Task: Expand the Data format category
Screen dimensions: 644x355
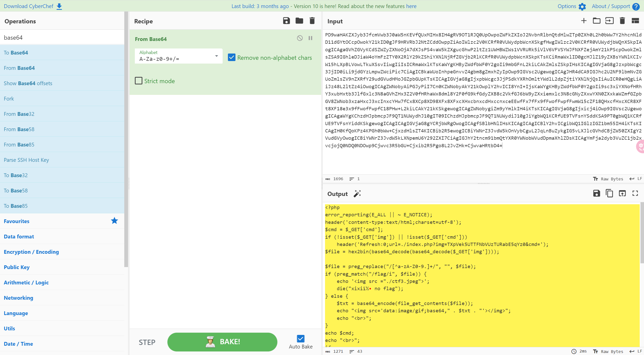Action: tap(19, 236)
